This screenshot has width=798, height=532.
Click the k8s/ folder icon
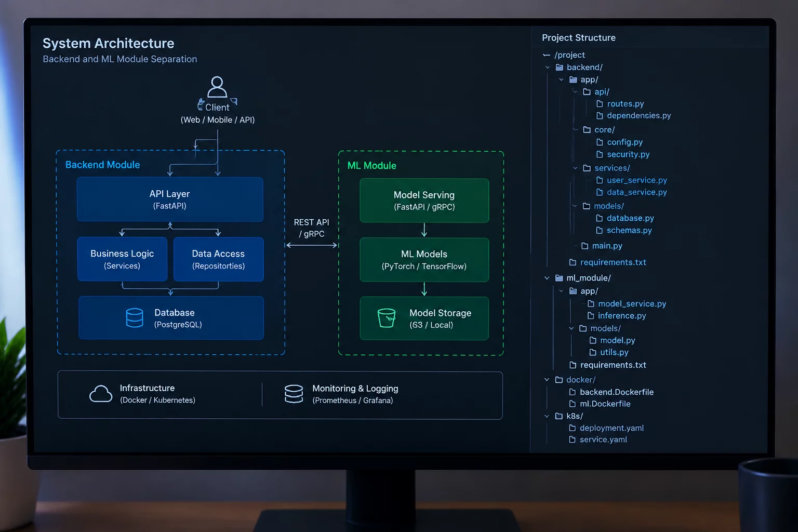coord(559,416)
